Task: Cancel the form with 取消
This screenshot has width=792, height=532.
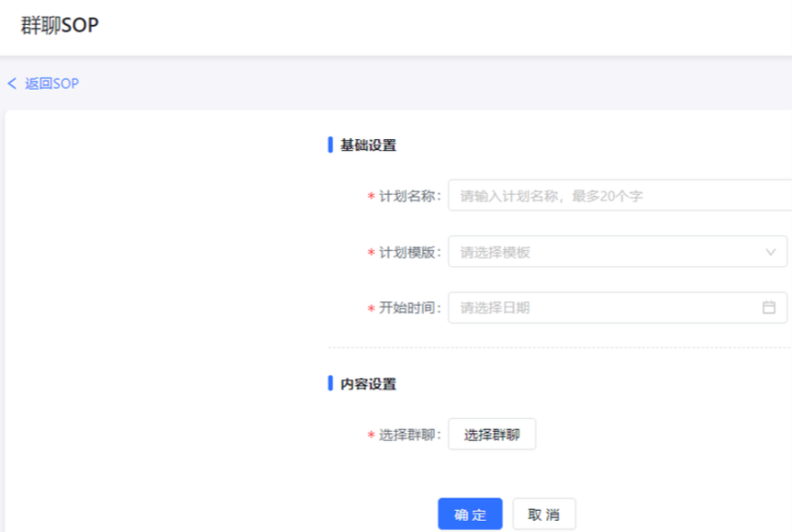Action: tap(544, 514)
